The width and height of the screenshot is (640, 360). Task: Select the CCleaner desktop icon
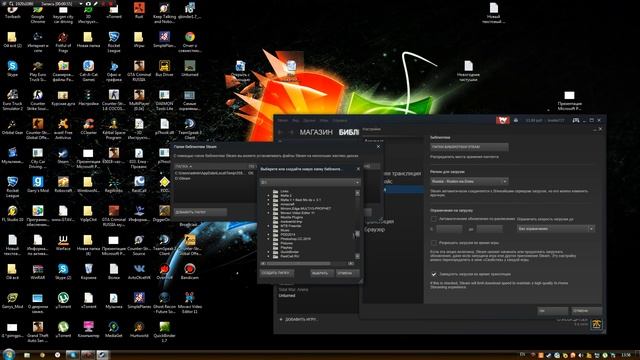89,127
